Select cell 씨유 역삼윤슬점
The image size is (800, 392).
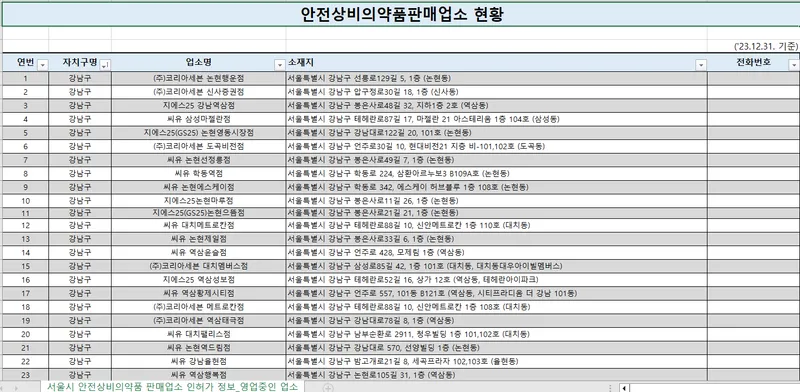198,253
